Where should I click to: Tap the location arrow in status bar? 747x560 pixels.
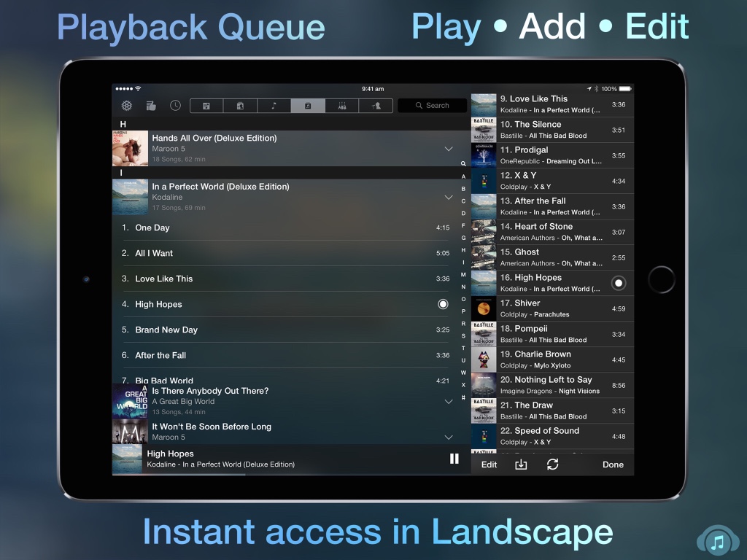coord(589,88)
